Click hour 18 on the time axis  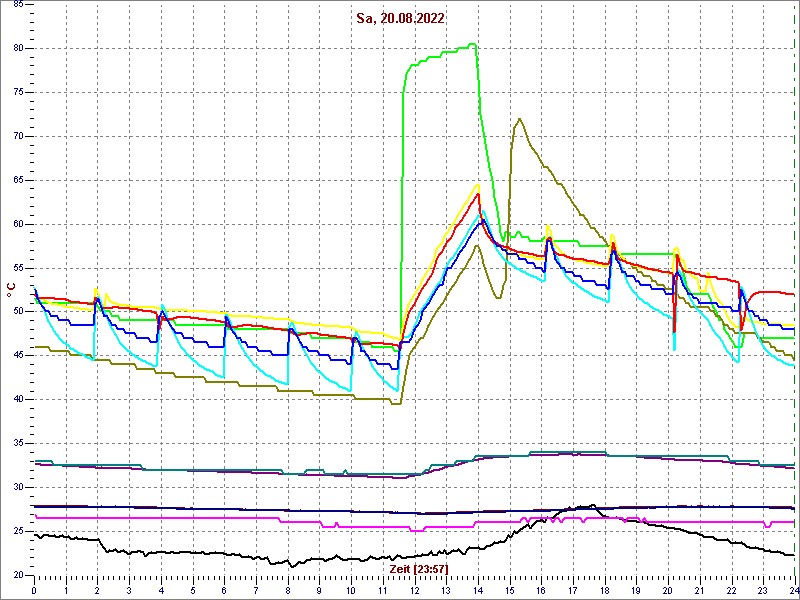(x=605, y=591)
